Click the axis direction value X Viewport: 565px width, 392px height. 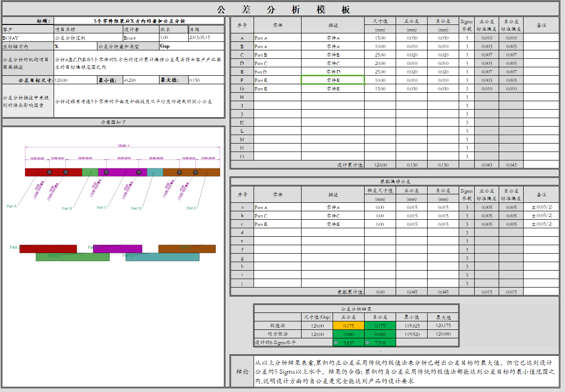tap(75, 46)
